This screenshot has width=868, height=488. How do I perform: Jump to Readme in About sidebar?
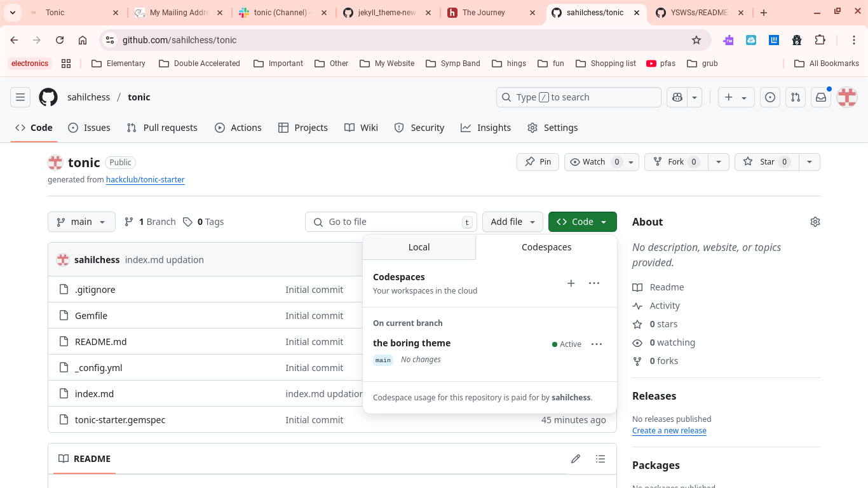(x=658, y=287)
